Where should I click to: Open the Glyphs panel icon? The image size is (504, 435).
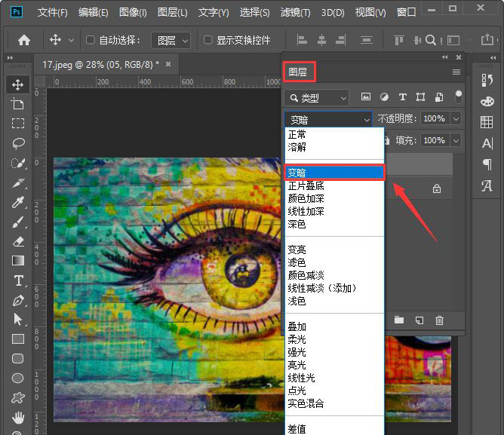point(487,185)
